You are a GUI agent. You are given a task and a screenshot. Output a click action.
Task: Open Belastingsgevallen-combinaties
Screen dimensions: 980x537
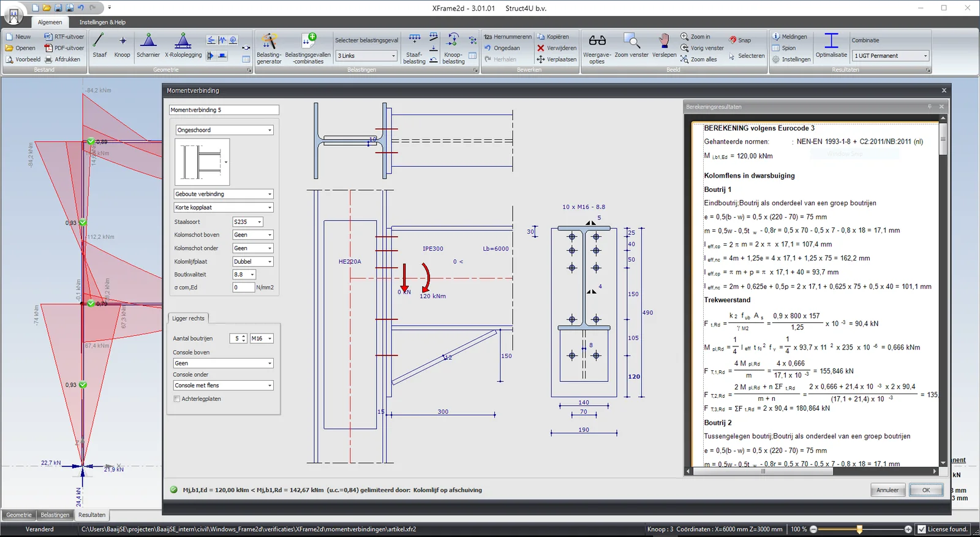tap(308, 48)
